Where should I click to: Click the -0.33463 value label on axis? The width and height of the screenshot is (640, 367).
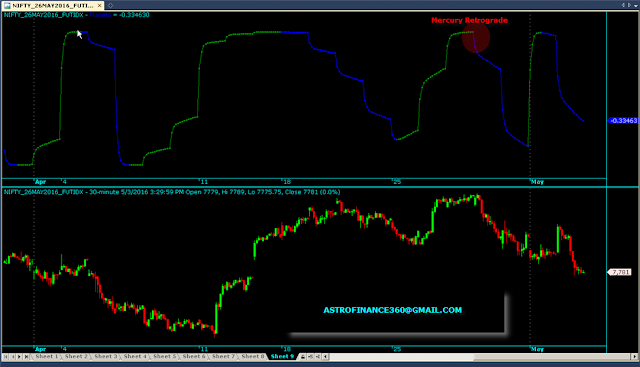[x=623, y=120]
